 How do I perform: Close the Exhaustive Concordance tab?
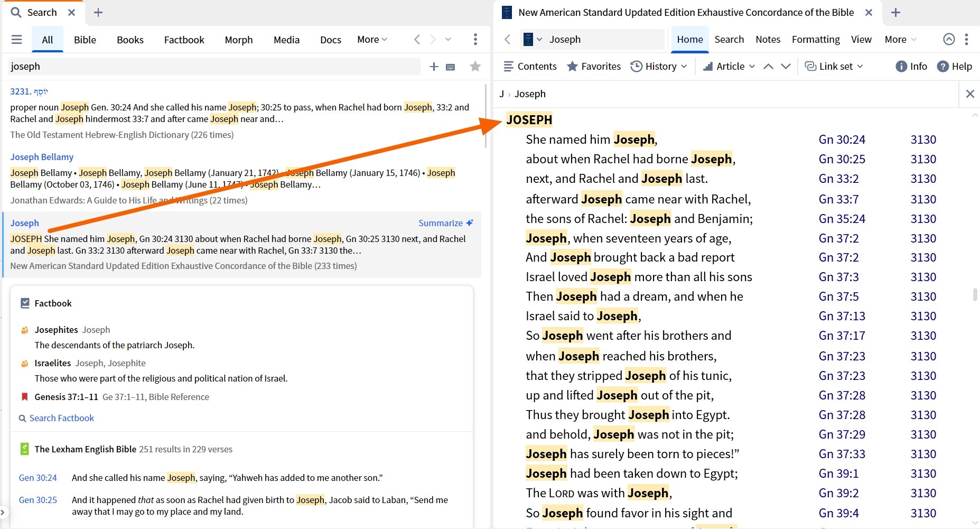click(x=869, y=12)
